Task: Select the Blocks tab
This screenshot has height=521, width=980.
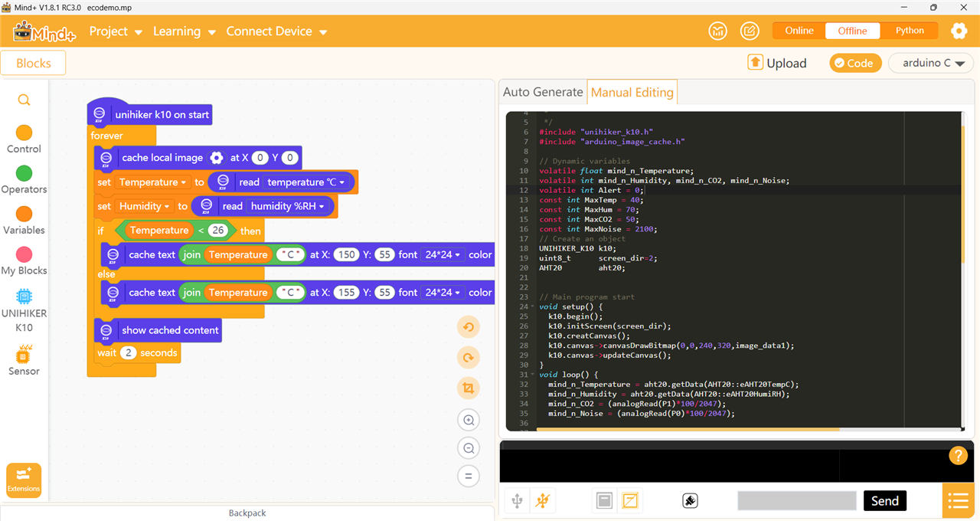Action: [33, 64]
